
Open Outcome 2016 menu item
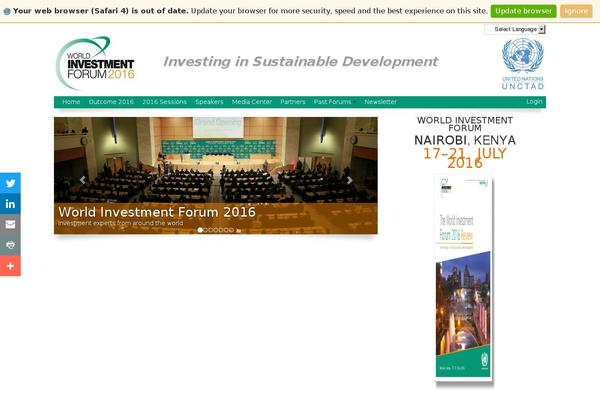point(111,102)
